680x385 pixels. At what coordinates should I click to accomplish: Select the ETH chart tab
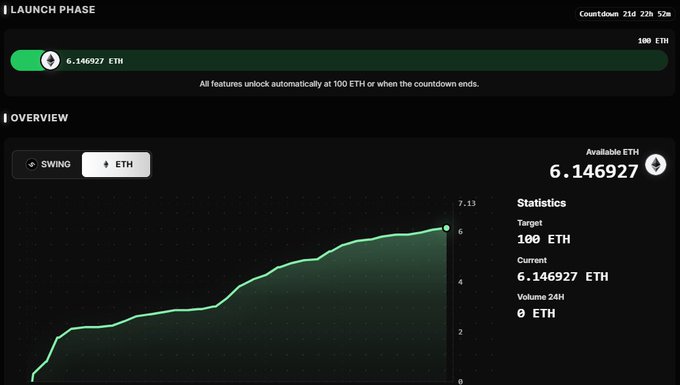tap(116, 164)
